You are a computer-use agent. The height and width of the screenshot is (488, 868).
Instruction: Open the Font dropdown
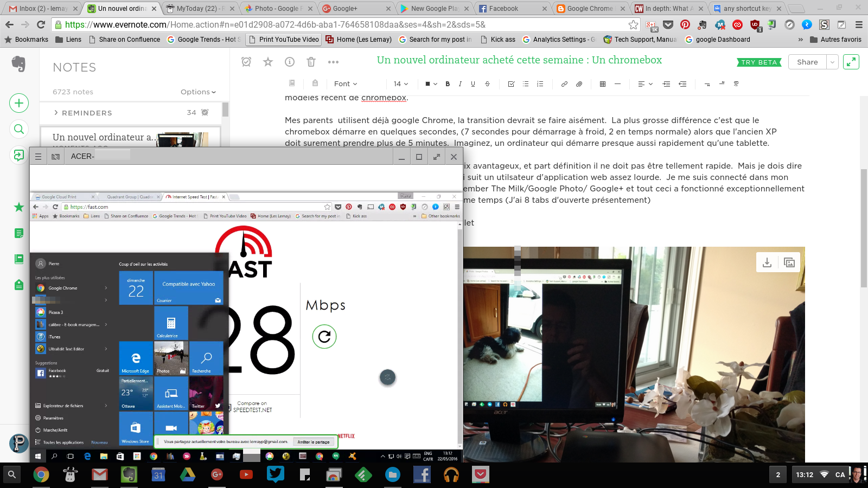pyautogui.click(x=346, y=84)
